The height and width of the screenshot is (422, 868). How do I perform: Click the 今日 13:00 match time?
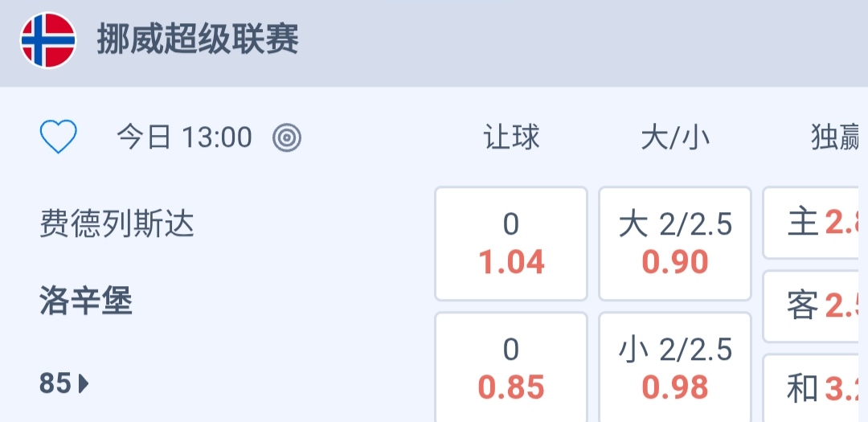(x=184, y=137)
